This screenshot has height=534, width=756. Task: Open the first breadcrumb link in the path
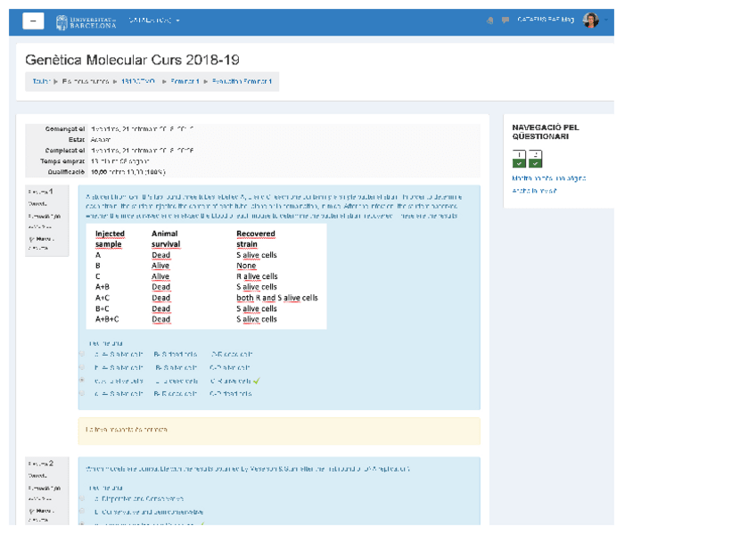point(40,81)
